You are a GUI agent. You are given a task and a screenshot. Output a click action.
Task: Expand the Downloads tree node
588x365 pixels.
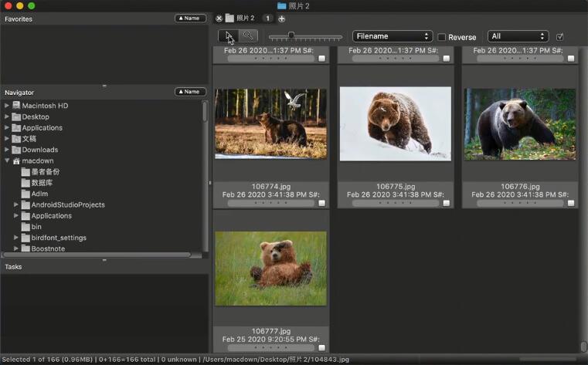(x=7, y=150)
